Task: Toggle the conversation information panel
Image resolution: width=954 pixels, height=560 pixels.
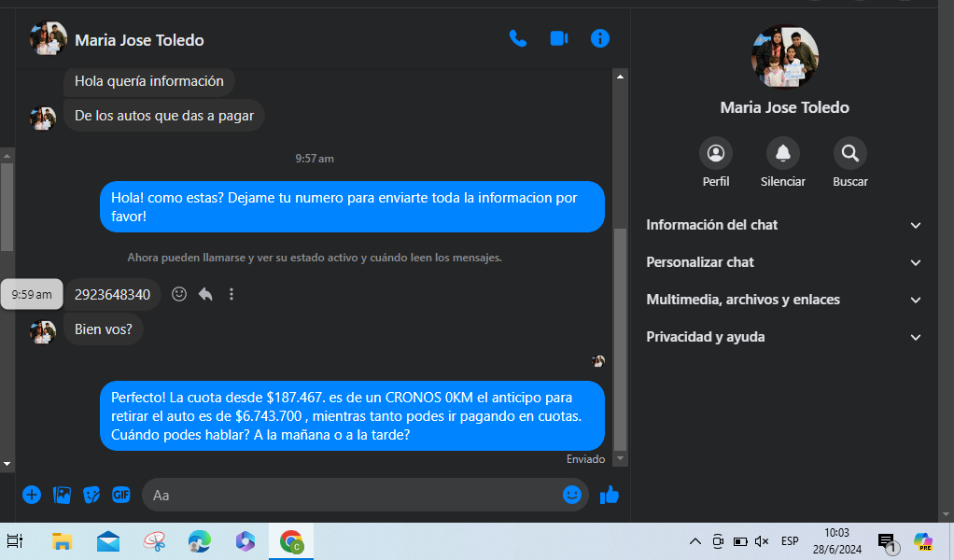Action: point(600,38)
